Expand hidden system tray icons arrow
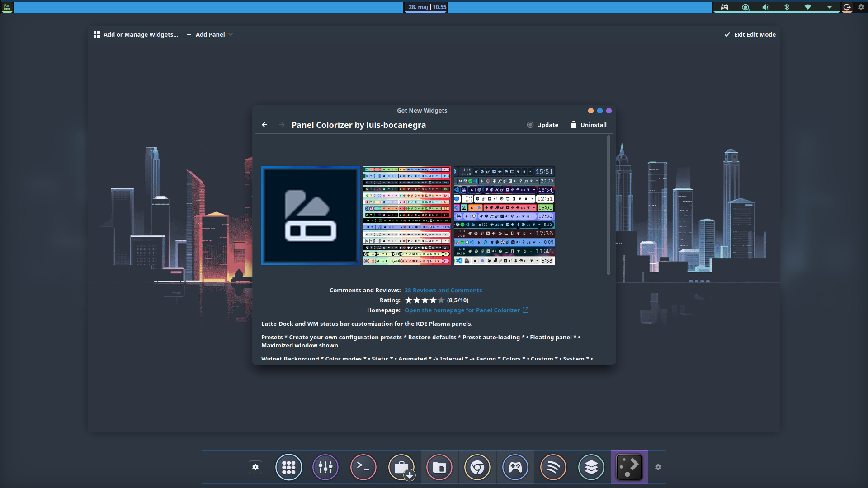 [x=830, y=7]
